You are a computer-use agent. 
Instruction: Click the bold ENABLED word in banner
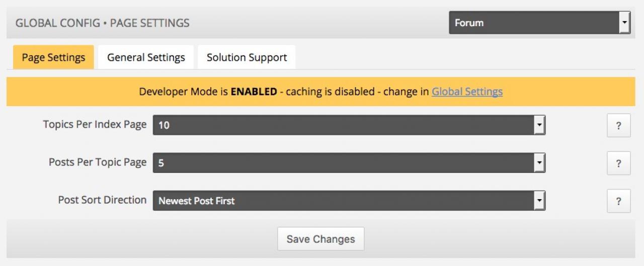coord(254,92)
